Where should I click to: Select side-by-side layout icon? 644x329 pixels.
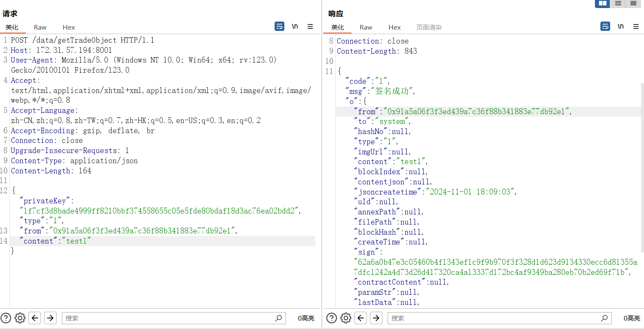point(603,3)
